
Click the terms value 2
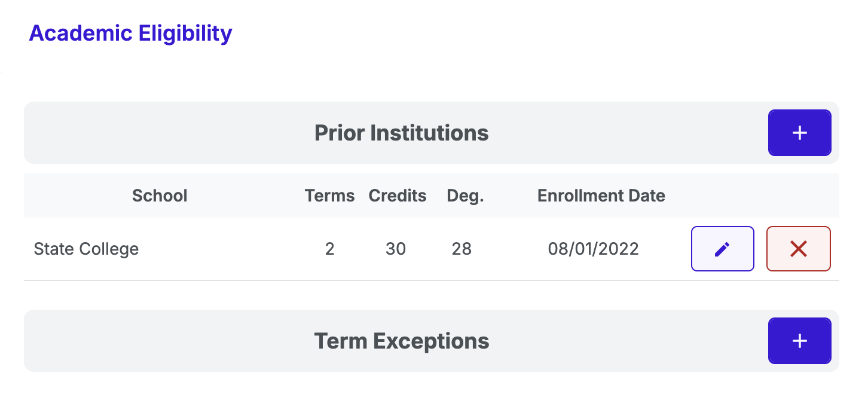329,249
